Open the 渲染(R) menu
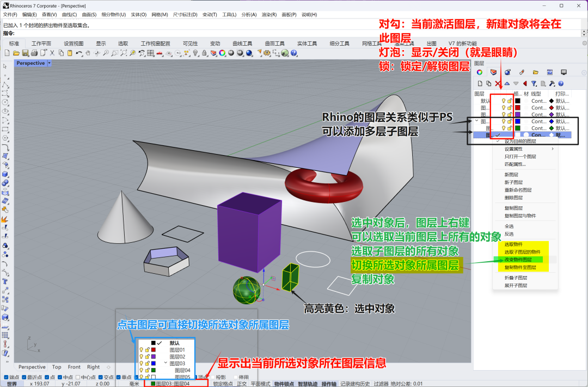Screen dimensions: 588x387 click(269, 15)
